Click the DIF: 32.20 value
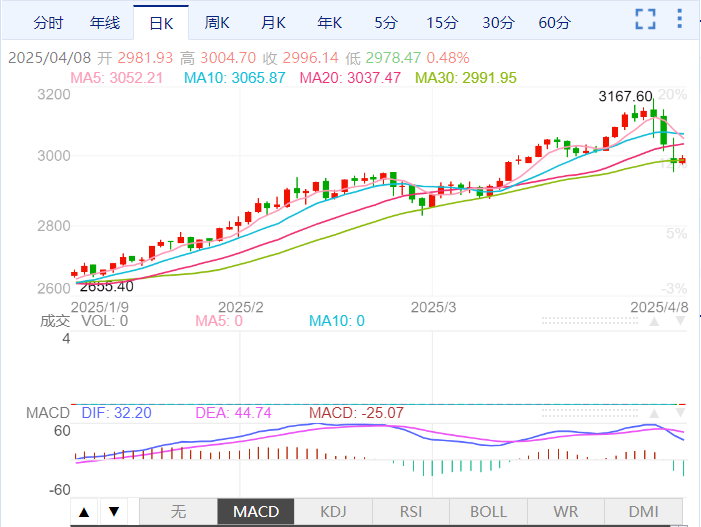Screen dimensions: 701x527 (117, 413)
